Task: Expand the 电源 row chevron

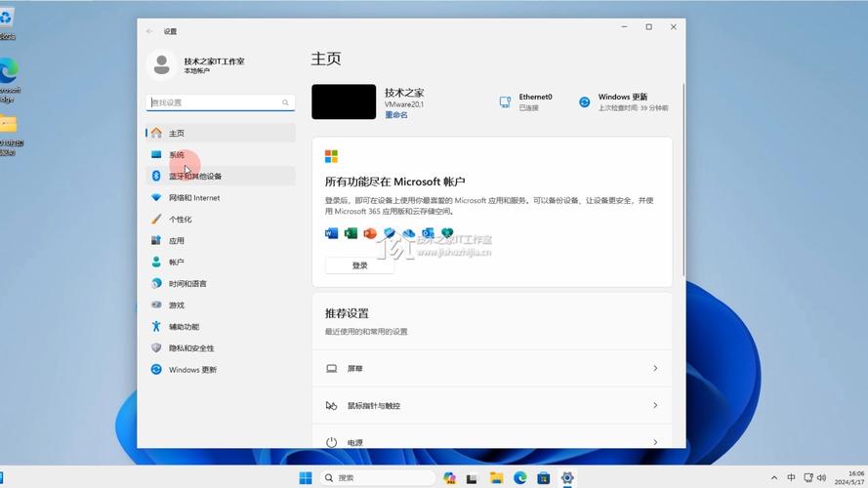Action: pyautogui.click(x=655, y=442)
